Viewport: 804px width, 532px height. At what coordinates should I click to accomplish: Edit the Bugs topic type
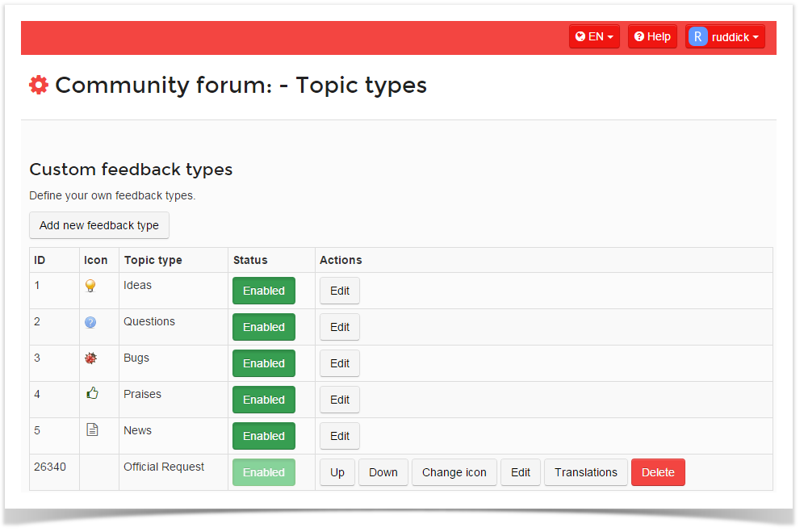click(340, 364)
